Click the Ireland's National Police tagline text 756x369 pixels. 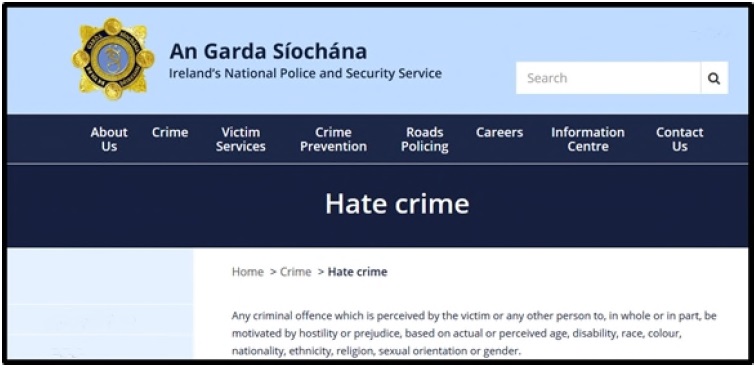[305, 74]
